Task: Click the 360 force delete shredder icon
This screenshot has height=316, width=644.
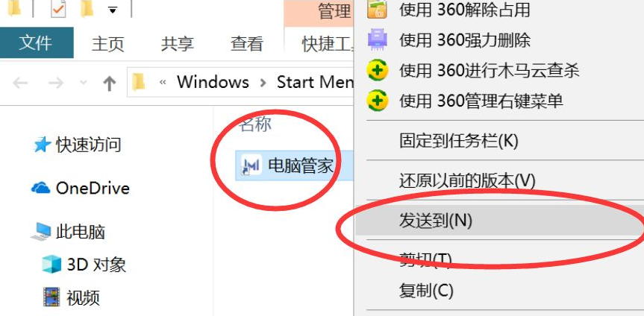Action: coord(377,40)
